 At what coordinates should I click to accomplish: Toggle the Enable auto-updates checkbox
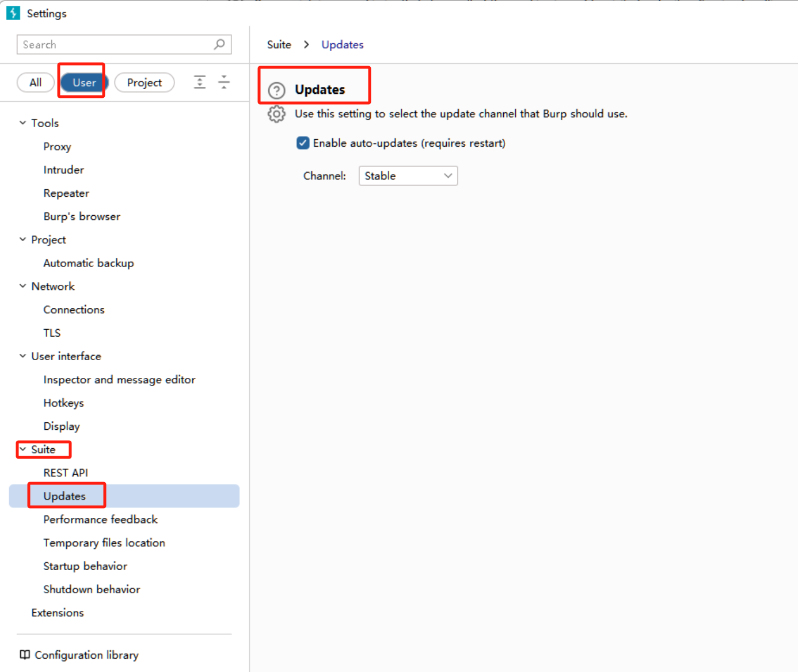point(303,143)
